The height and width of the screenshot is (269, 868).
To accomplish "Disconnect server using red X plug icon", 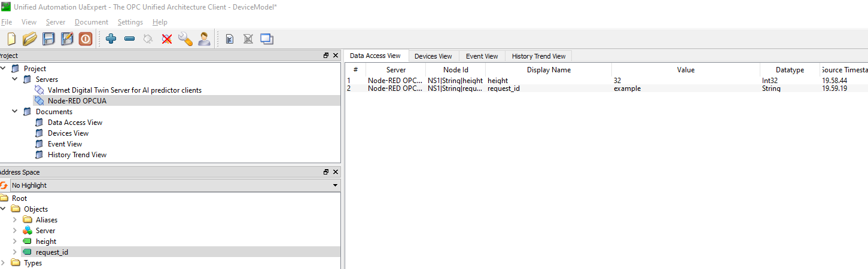I will point(167,39).
